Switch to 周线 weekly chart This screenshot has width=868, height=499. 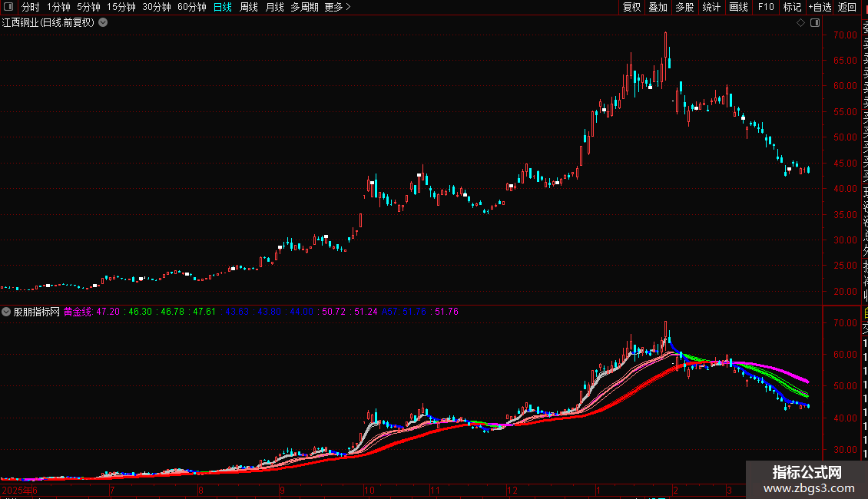point(249,7)
